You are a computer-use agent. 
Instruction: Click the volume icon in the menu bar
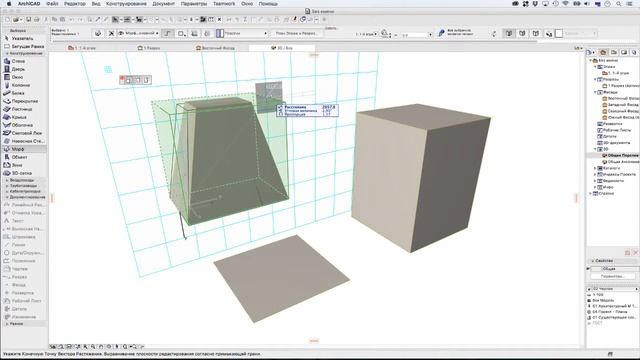point(587,4)
